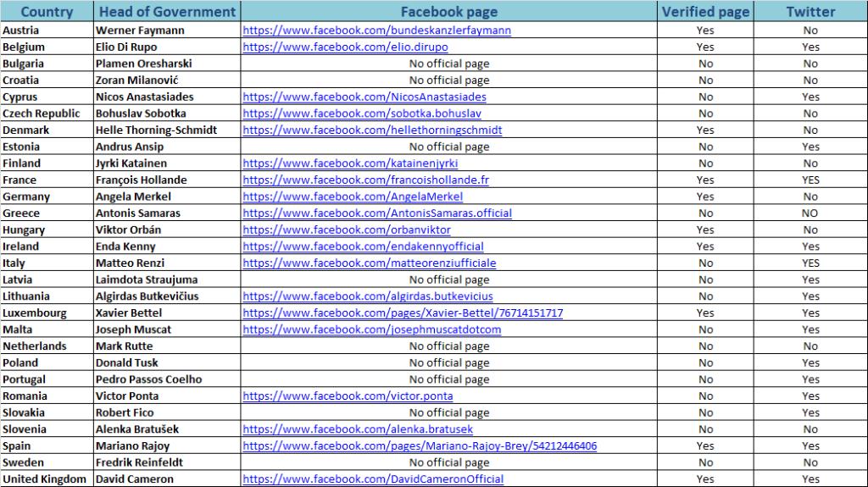Open the endakennyofficial Facebook link
The height and width of the screenshot is (487, 868).
(363, 246)
